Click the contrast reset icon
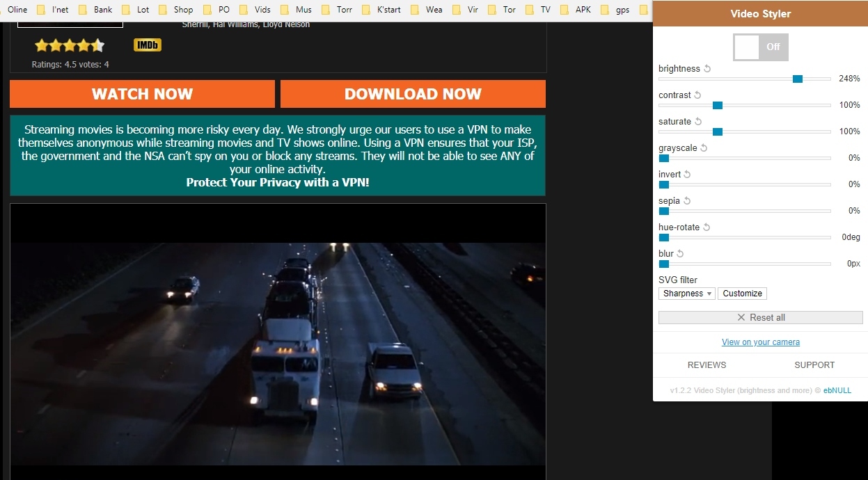Screen dimensions: 868x480 698,95
